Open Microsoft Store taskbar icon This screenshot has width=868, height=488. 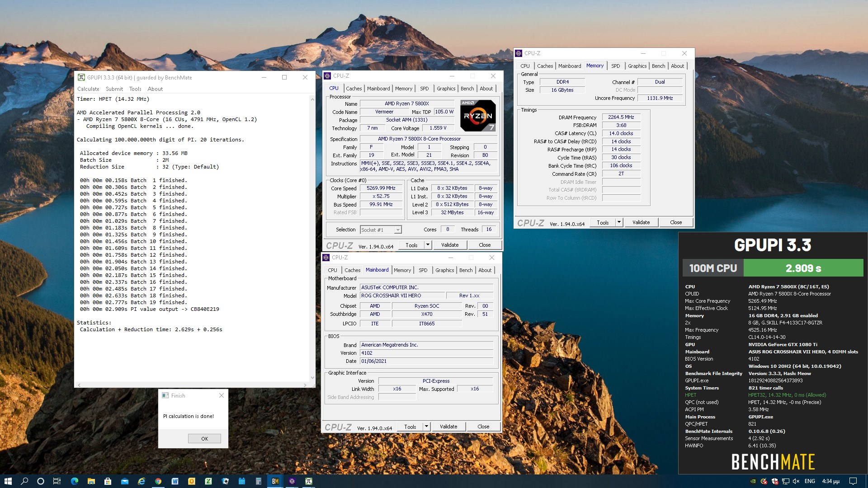(x=108, y=481)
